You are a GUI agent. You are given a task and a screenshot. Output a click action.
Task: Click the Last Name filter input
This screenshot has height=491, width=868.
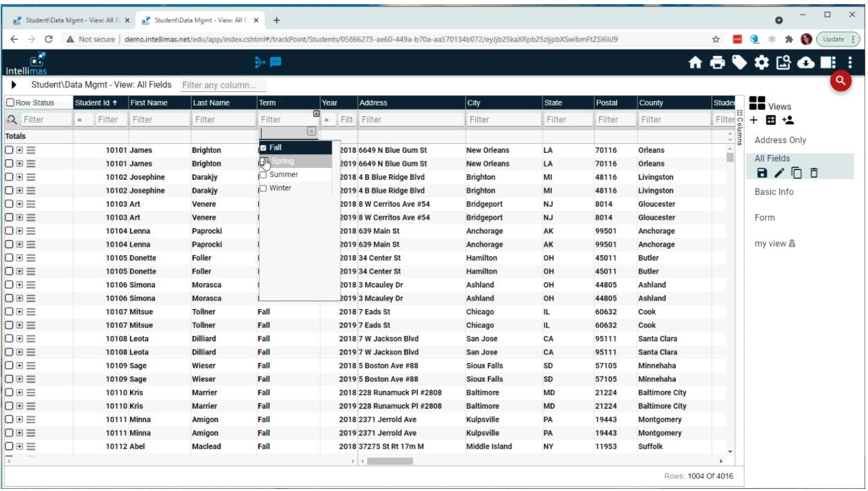221,118
